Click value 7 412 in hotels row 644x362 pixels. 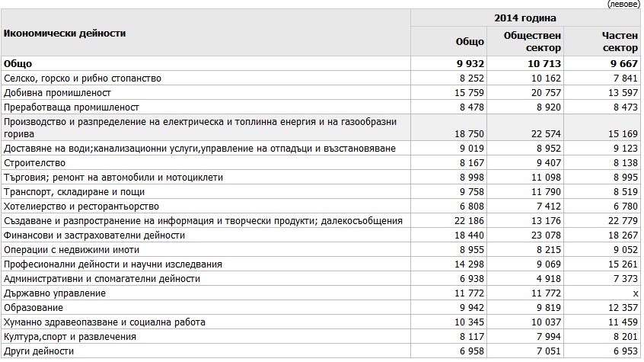549,206
